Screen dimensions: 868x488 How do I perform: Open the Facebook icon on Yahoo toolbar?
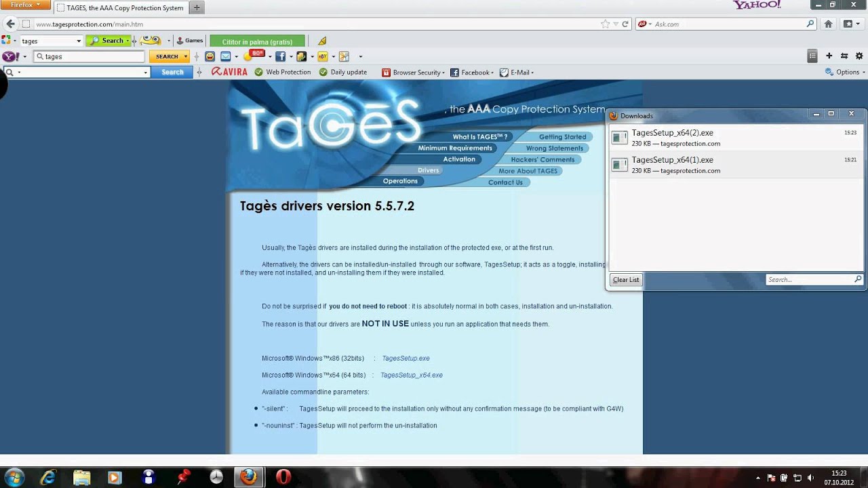click(280, 56)
